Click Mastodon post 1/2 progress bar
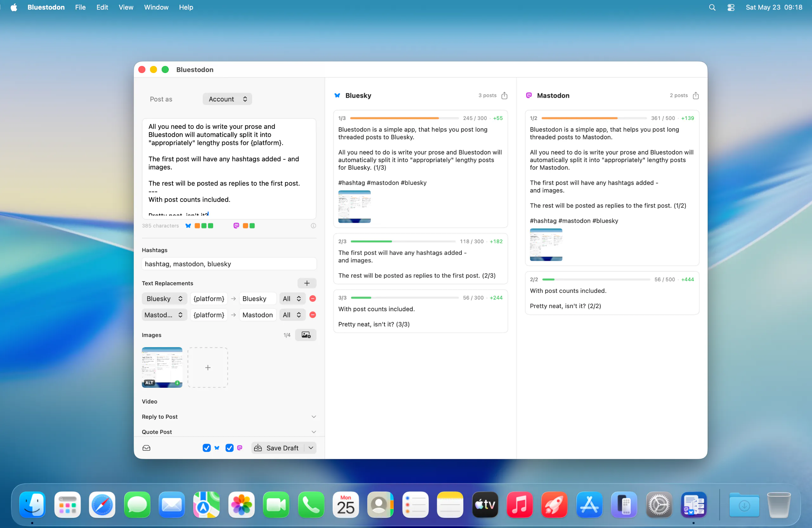This screenshot has width=812, height=528. tap(594, 118)
